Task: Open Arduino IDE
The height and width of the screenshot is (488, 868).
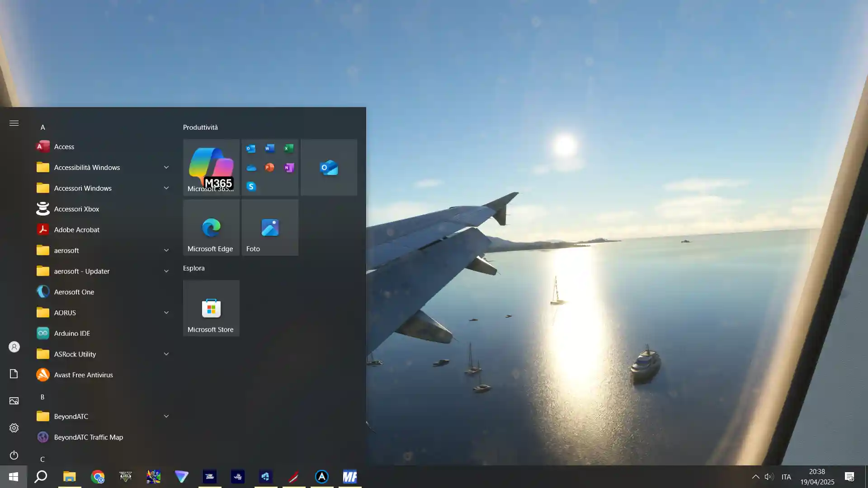Action: click(103, 333)
